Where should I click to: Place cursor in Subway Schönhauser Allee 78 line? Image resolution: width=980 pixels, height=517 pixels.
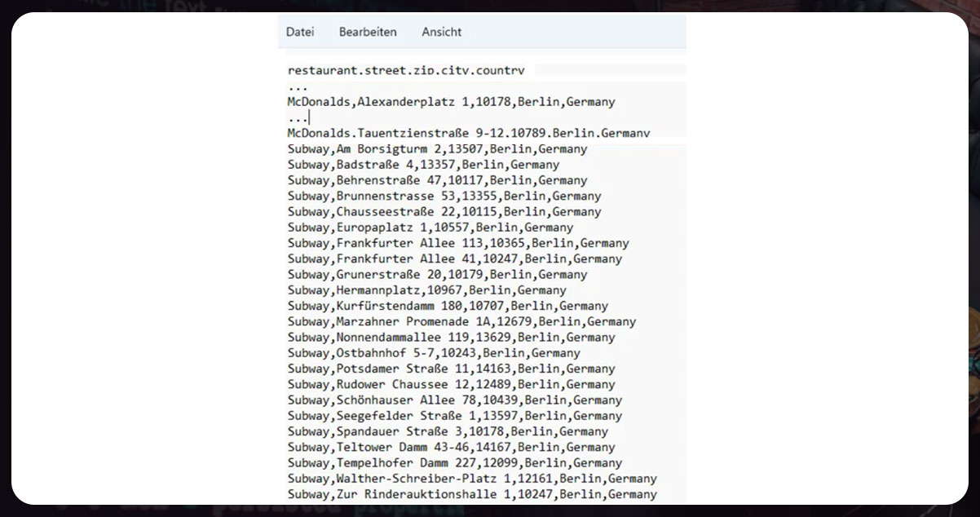pos(454,400)
